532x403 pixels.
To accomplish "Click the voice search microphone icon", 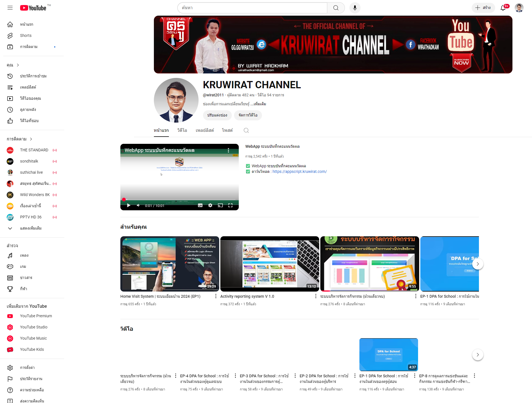I will click(355, 8).
